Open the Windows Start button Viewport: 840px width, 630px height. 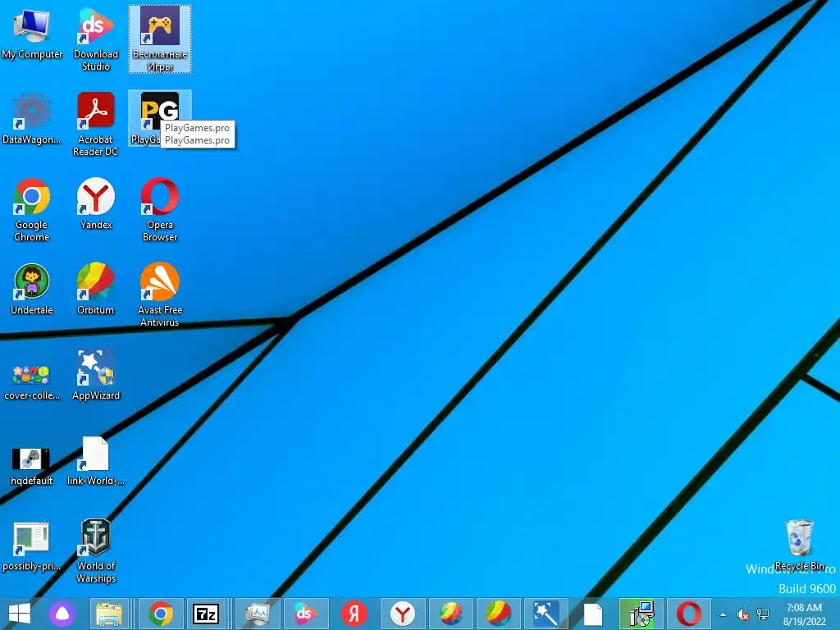coord(20,614)
